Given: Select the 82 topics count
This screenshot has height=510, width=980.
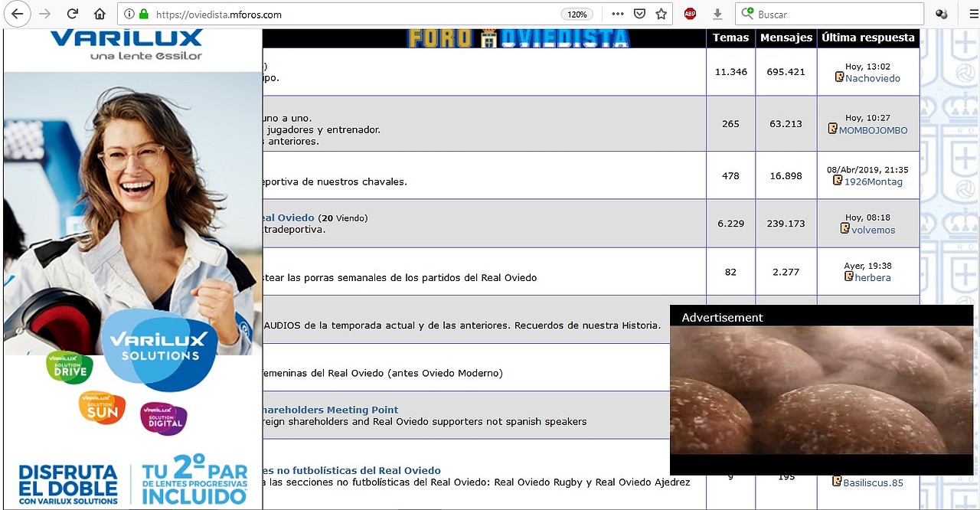Looking at the screenshot, I should coord(730,271).
